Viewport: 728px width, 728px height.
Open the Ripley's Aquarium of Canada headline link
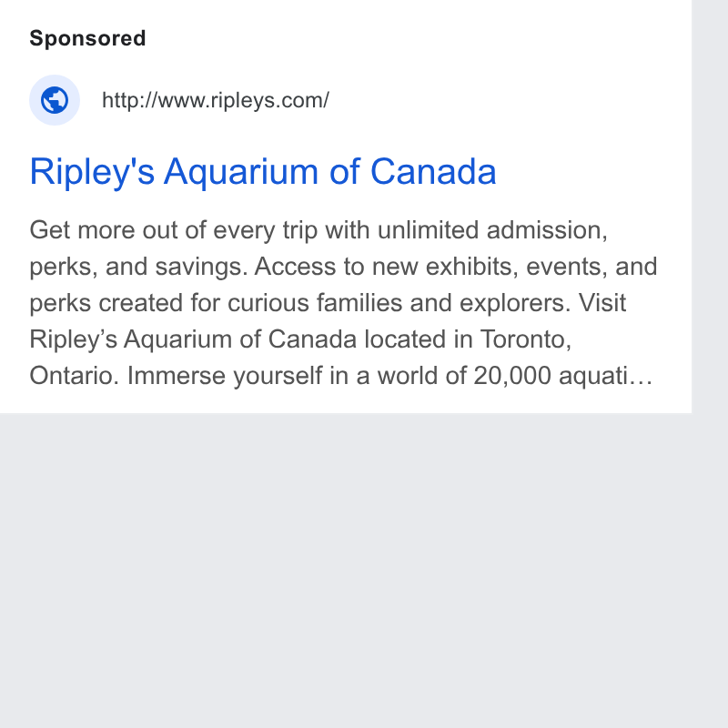tap(263, 172)
